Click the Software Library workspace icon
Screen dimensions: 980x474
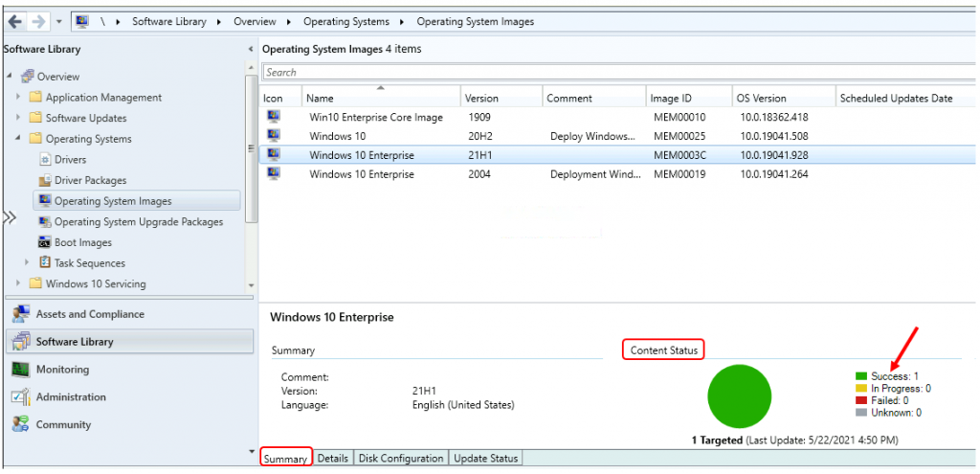21,342
